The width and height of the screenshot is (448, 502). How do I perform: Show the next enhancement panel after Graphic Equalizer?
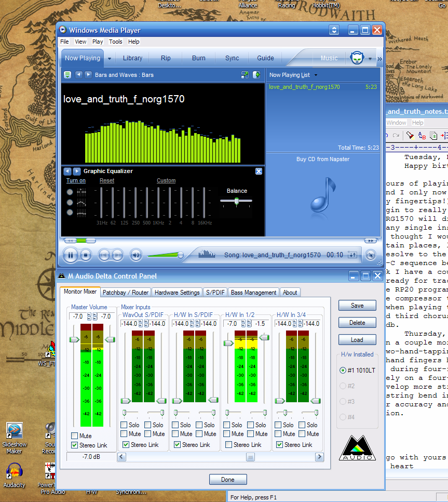pyautogui.click(x=77, y=171)
